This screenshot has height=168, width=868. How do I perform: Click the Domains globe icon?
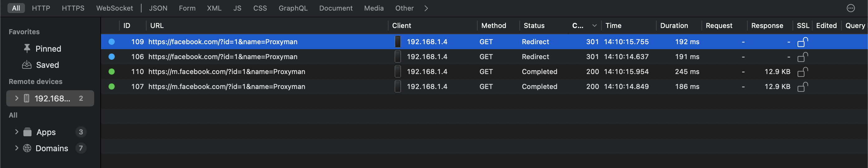27,148
